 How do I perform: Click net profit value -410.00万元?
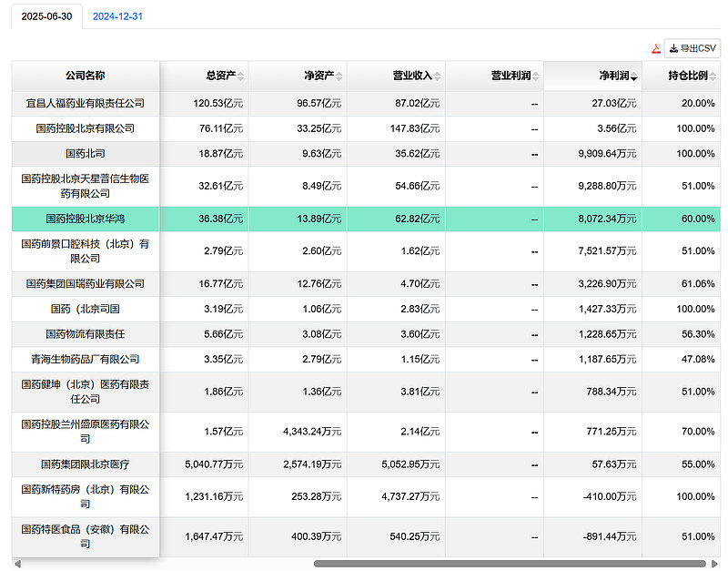(610, 496)
